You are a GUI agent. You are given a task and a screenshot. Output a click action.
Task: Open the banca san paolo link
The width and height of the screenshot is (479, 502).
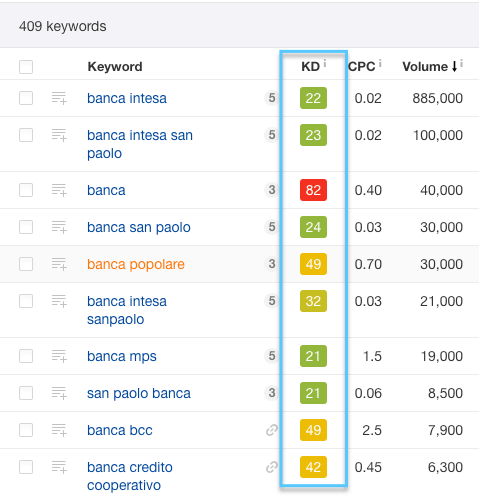139,227
